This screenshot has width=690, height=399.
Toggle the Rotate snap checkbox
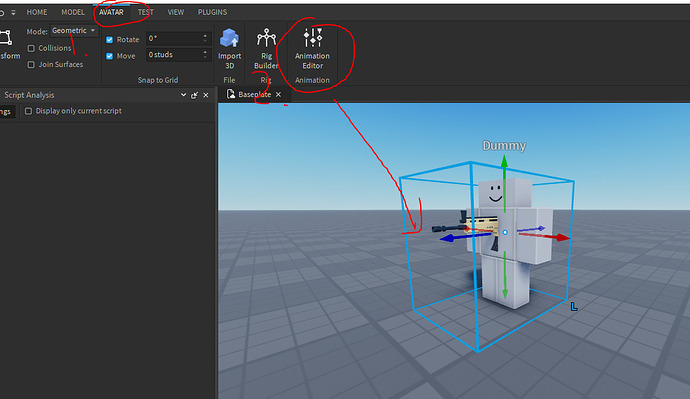[x=110, y=40]
